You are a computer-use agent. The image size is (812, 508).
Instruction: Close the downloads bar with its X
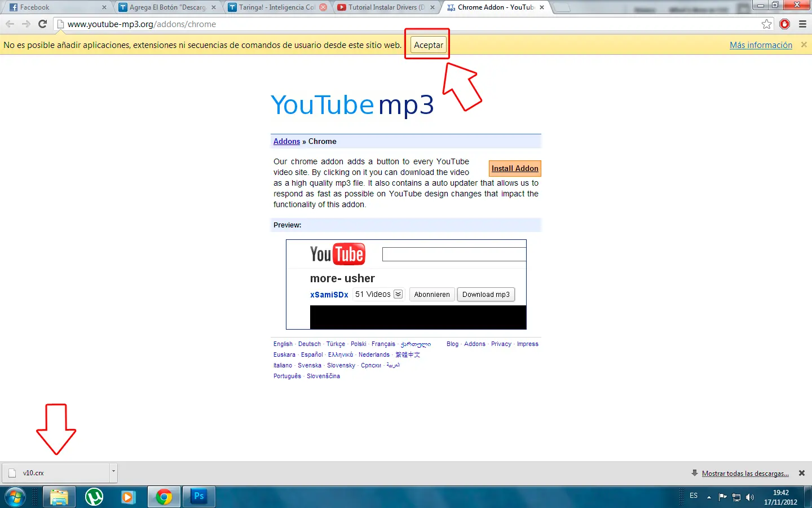[802, 473]
